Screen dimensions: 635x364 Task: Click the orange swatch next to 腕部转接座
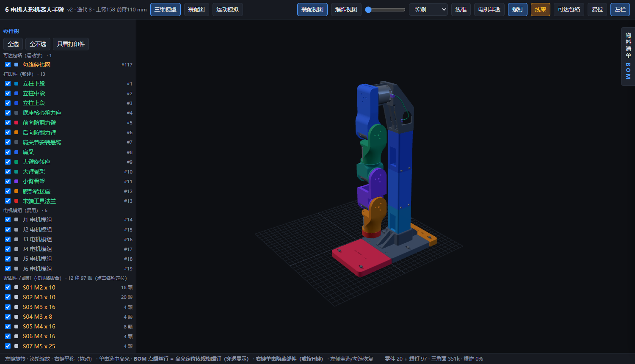(x=16, y=191)
